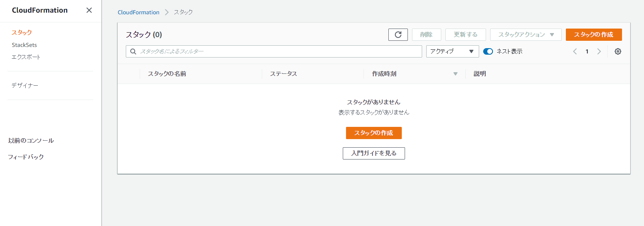Expand the スタックアクション dropdown

[x=526, y=35]
